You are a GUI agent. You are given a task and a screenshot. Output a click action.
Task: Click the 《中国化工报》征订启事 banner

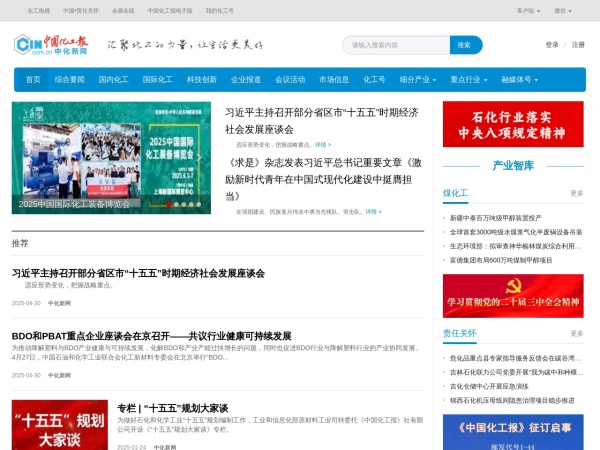(513, 432)
